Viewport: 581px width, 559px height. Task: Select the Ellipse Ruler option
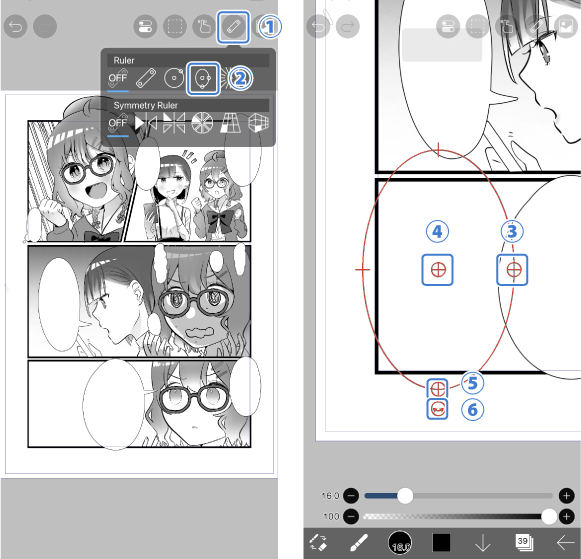[x=203, y=78]
